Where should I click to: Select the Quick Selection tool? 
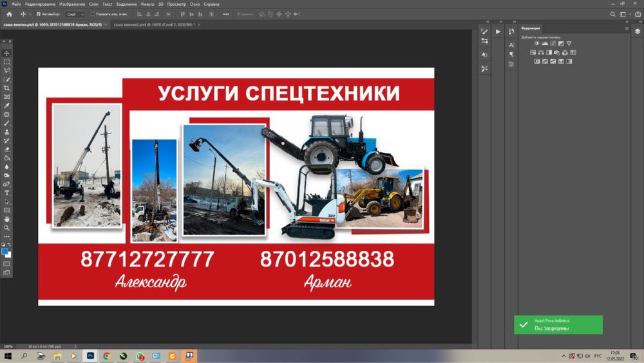(6, 79)
